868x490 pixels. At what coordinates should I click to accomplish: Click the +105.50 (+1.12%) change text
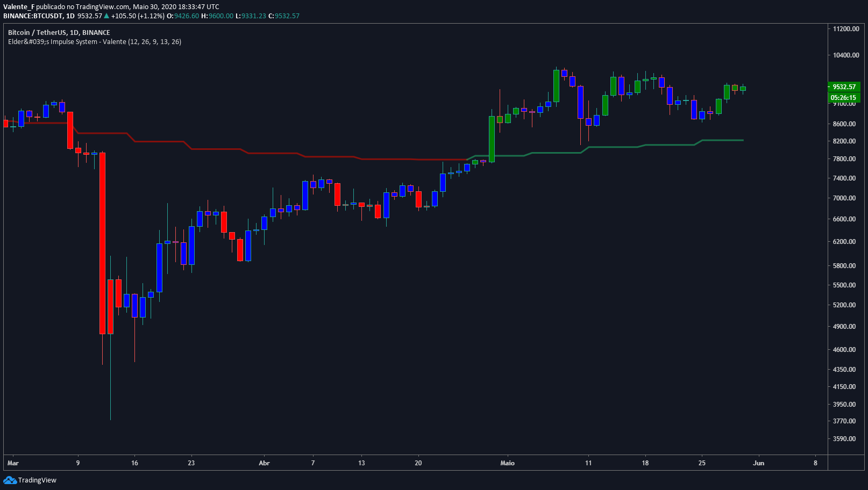point(138,16)
